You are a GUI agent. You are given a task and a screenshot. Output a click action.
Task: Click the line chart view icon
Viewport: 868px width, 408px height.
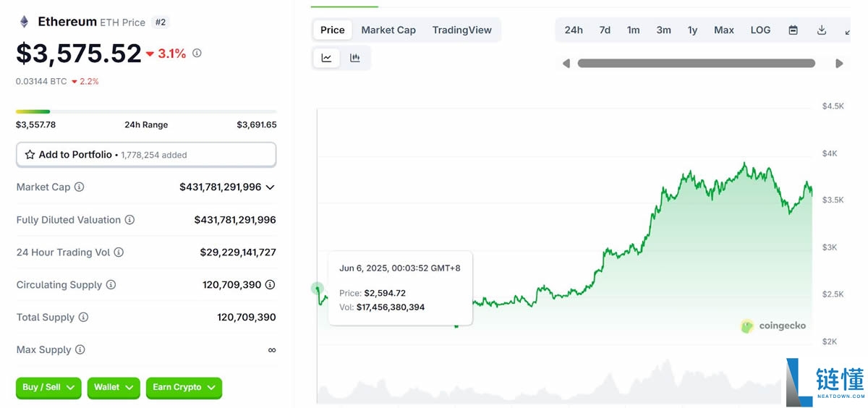click(x=326, y=58)
